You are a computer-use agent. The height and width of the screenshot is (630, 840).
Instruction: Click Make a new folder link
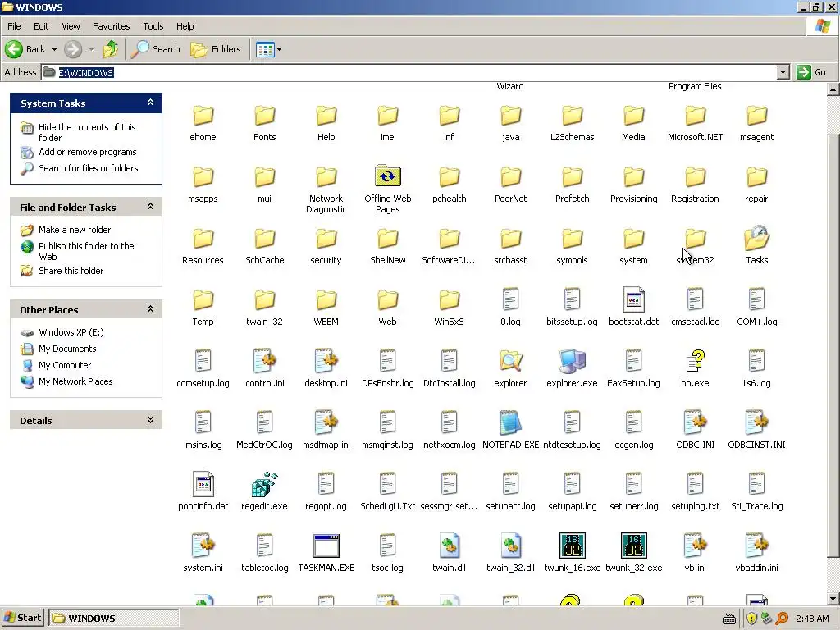(75, 230)
